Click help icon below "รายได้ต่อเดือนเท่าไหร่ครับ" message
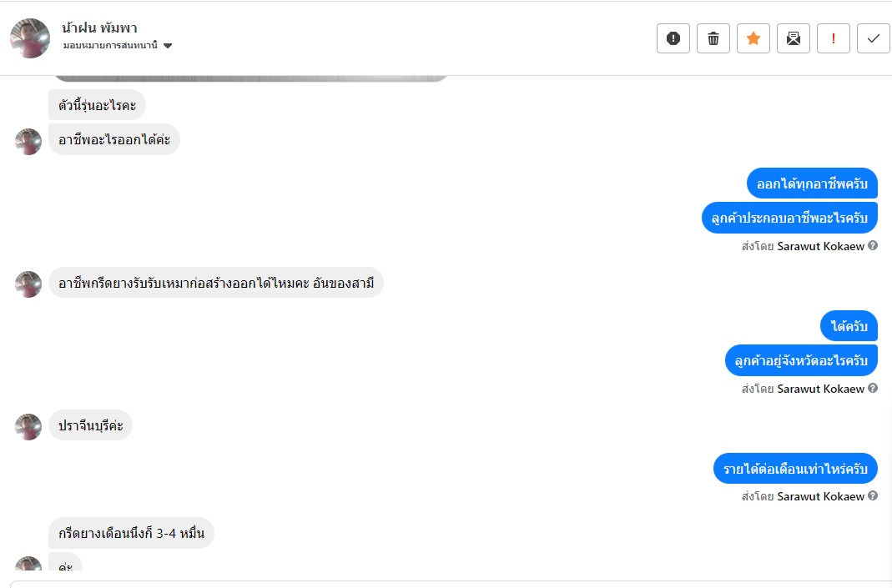The image size is (892, 588). (873, 496)
